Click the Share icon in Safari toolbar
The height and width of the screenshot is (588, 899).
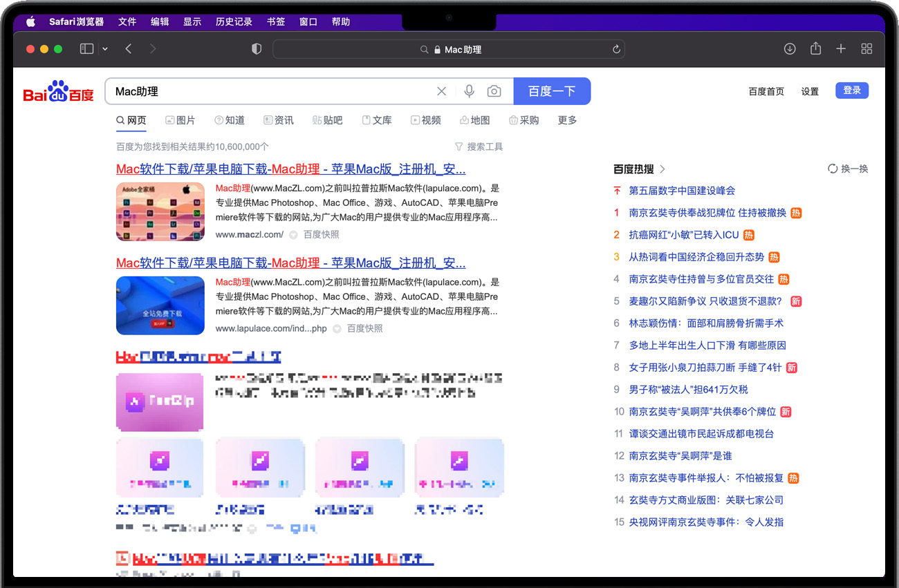[x=815, y=49]
